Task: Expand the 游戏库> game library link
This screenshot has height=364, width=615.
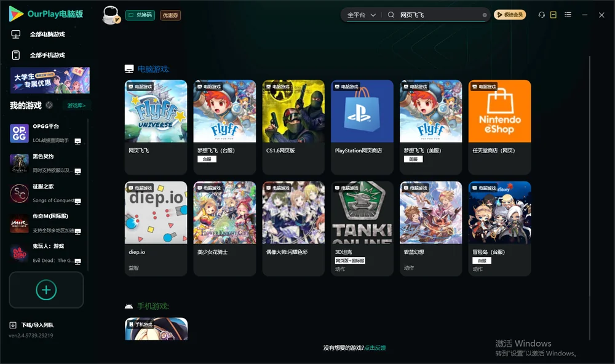Action: tap(76, 106)
